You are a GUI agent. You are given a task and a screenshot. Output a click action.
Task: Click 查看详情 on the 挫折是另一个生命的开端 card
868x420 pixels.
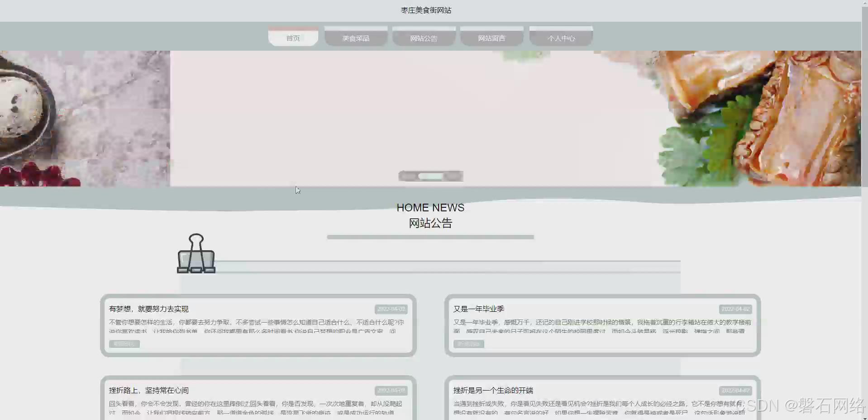pyautogui.click(x=469, y=419)
